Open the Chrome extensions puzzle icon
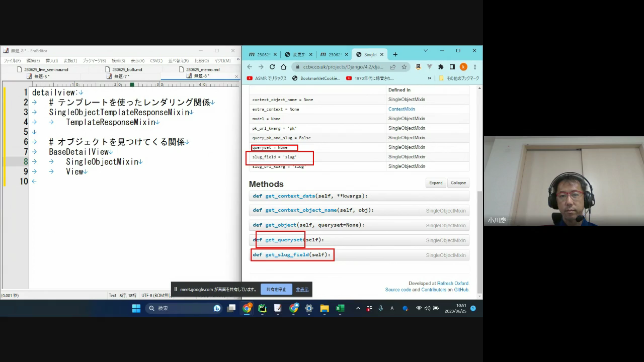 pyautogui.click(x=441, y=67)
